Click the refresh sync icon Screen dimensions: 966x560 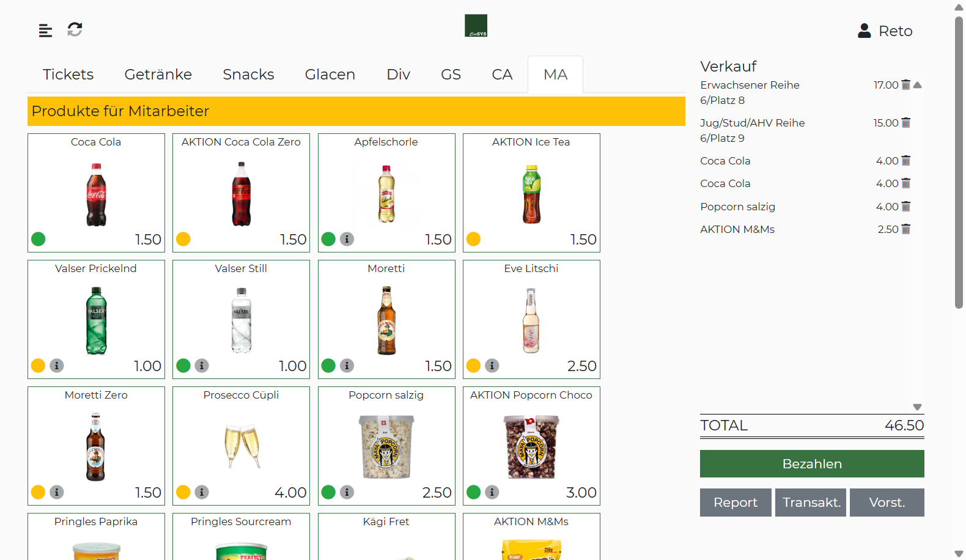click(75, 29)
